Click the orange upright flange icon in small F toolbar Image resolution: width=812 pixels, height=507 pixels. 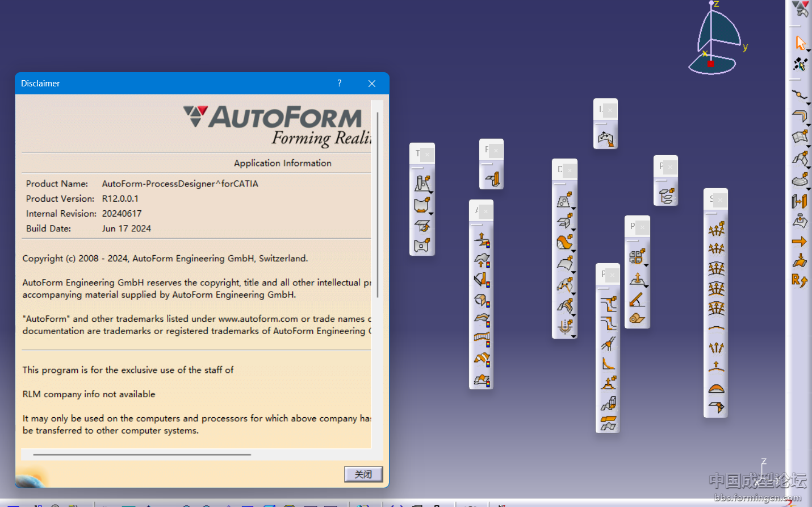coord(492,179)
